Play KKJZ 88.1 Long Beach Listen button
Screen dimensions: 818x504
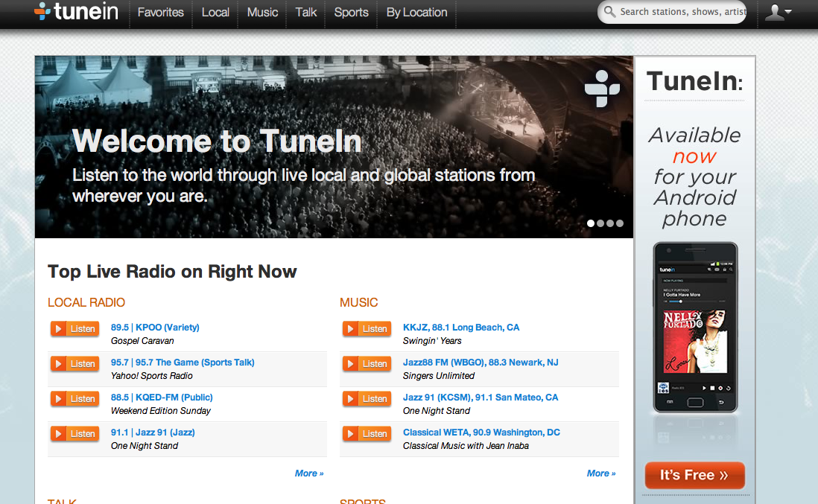point(367,329)
